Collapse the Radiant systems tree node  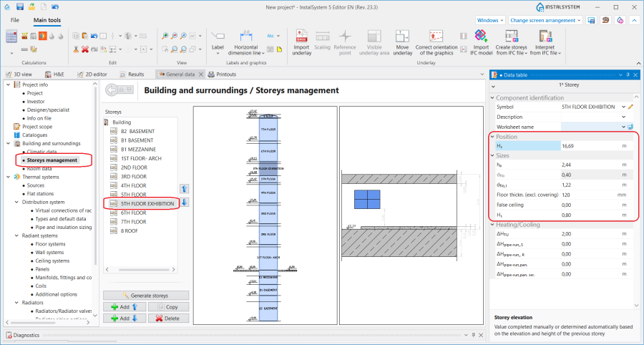coord(16,235)
